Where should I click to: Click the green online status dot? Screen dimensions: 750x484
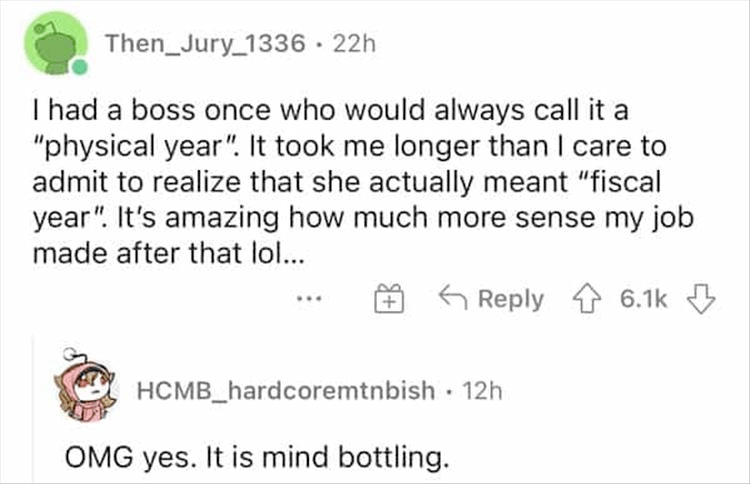[77, 69]
